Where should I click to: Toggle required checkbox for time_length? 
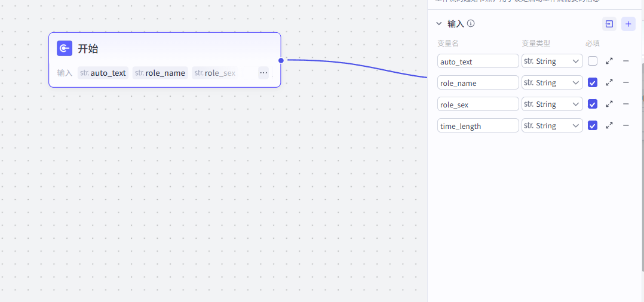click(x=593, y=125)
